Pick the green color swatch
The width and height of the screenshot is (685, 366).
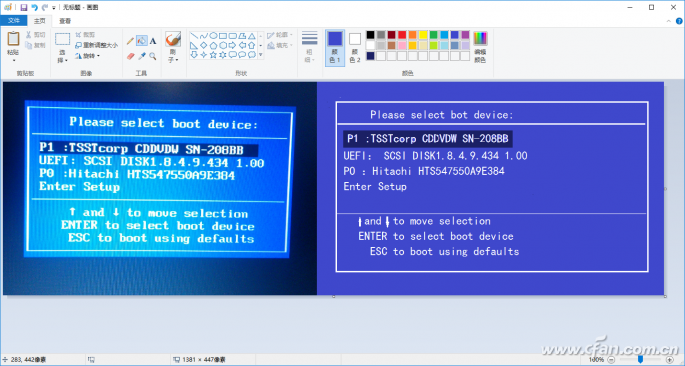click(433, 35)
